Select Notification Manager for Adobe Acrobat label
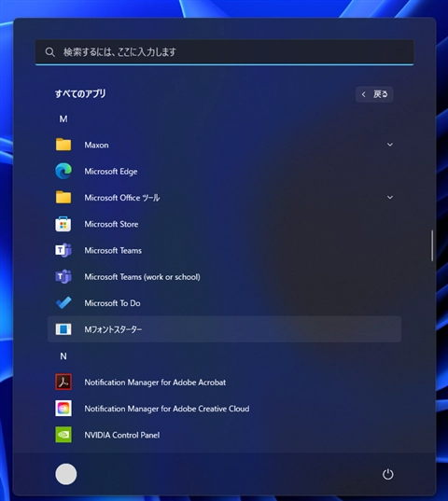The width and height of the screenshot is (448, 501). coord(155,383)
